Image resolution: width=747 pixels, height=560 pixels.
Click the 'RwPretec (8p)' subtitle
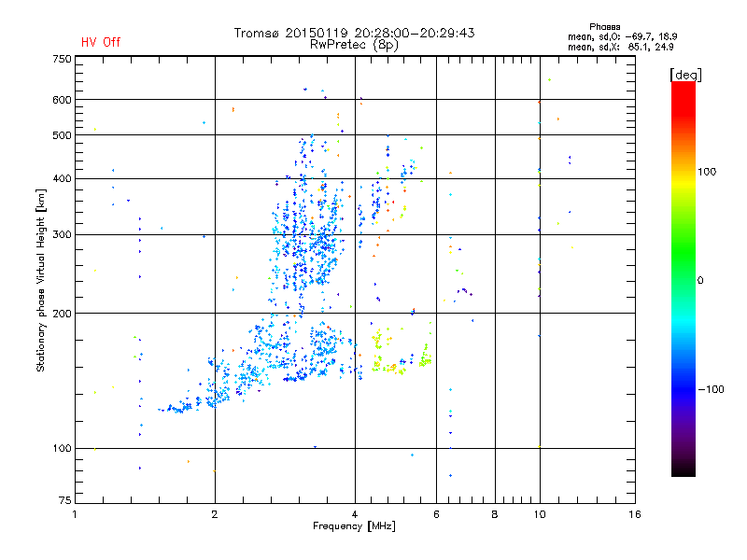pyautogui.click(x=354, y=45)
